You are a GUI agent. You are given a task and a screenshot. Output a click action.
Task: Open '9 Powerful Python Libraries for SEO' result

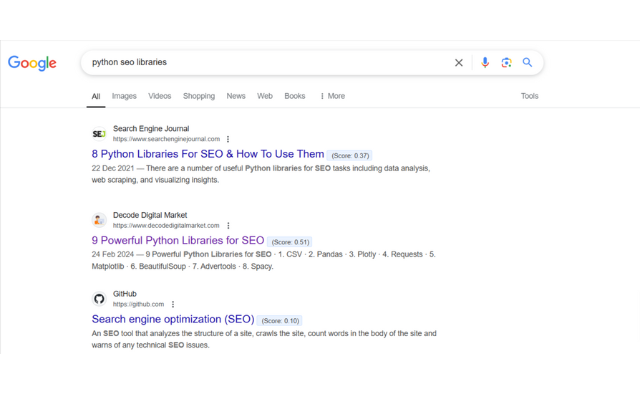[178, 240]
